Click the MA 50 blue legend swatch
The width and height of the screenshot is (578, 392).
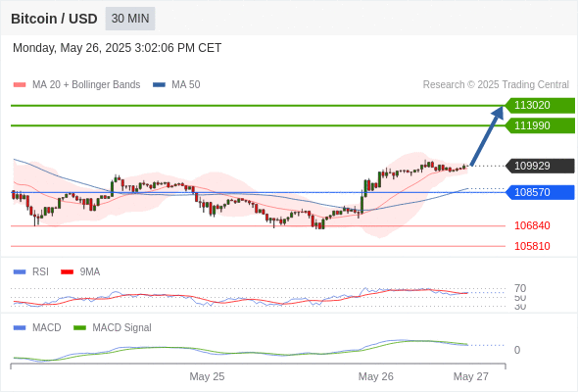click(x=159, y=85)
